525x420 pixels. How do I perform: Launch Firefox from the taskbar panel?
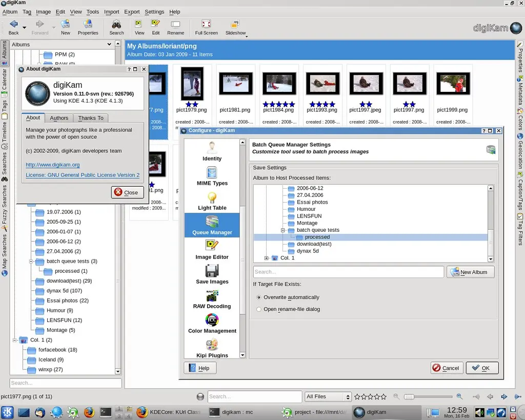89,412
